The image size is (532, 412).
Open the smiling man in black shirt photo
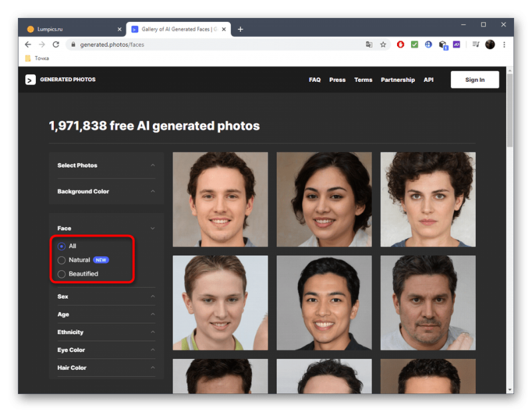tap(324, 303)
